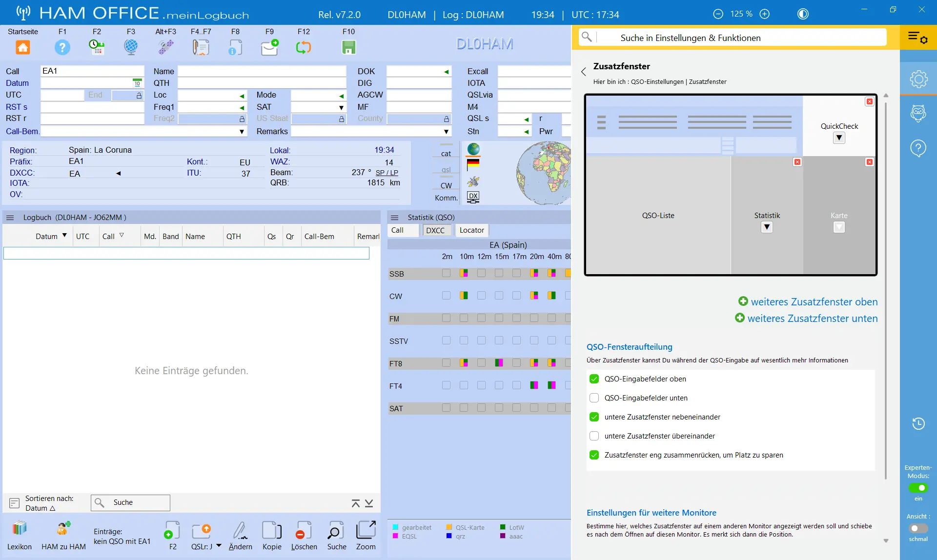Open the Zoom icon in bottom toolbar
The height and width of the screenshot is (560, 937).
pos(366,530)
